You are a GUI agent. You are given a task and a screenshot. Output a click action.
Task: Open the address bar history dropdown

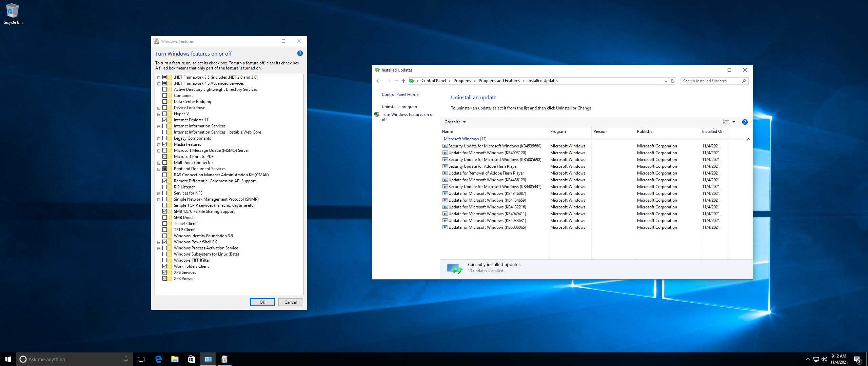click(666, 81)
